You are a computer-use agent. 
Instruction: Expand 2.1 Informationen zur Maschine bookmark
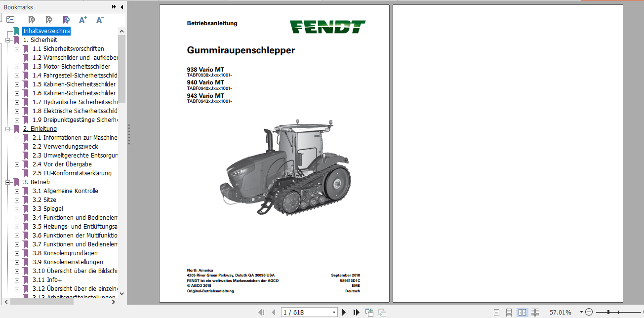(17, 138)
